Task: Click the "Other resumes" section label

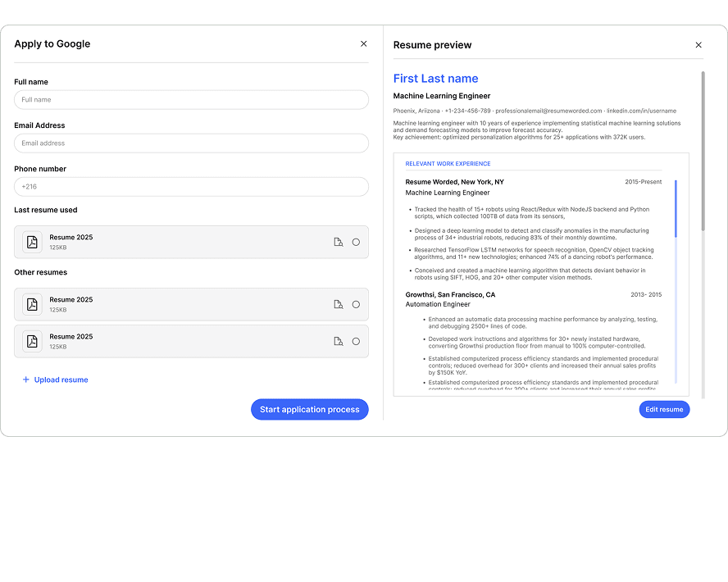Action: click(40, 272)
